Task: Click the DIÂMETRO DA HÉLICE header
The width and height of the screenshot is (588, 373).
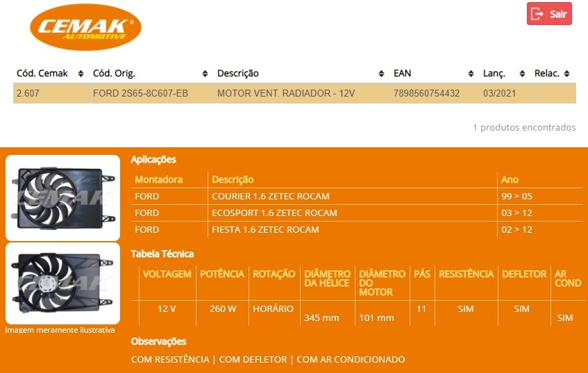Action: pos(327,279)
